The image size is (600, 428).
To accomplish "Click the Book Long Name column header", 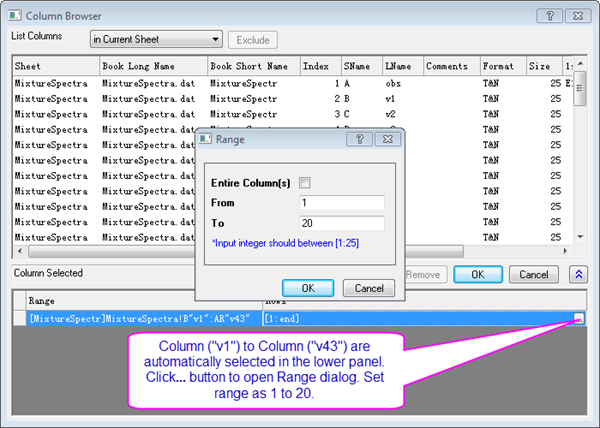I will click(x=150, y=66).
